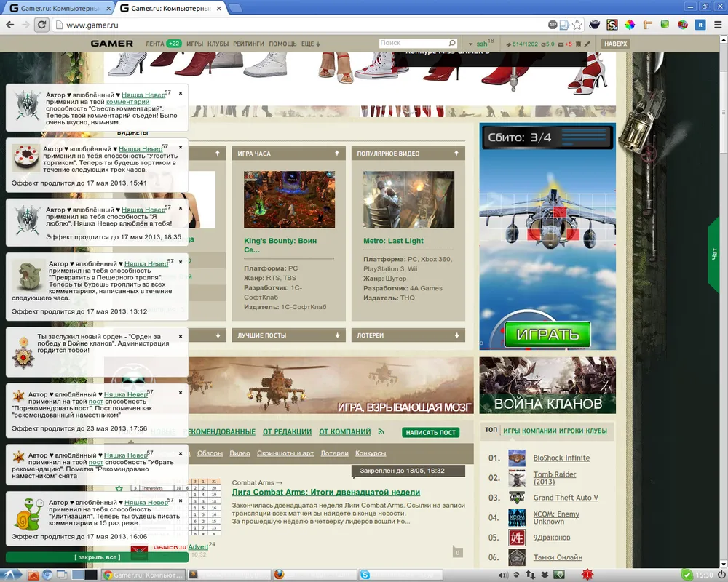728x582 pixels.
Task: Click the red alert tray icon
Action: 587,575
